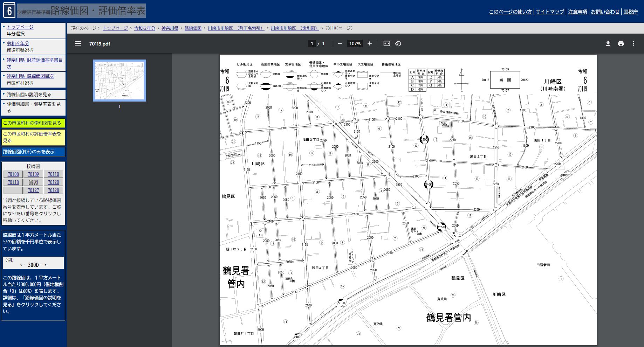Screen dimensions: 644x347
Task: Go to adjoining map 70128
Action: click(53, 190)
